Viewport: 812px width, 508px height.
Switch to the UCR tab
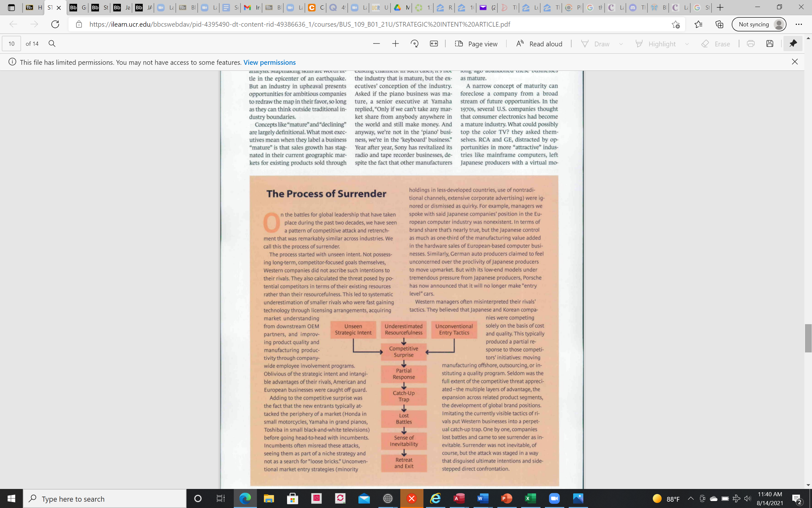pyautogui.click(x=380, y=7)
